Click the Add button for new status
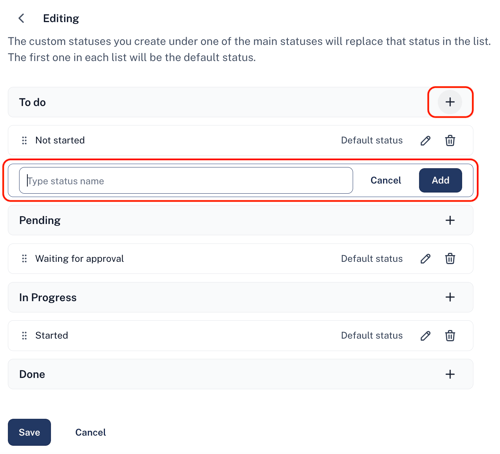 [440, 180]
